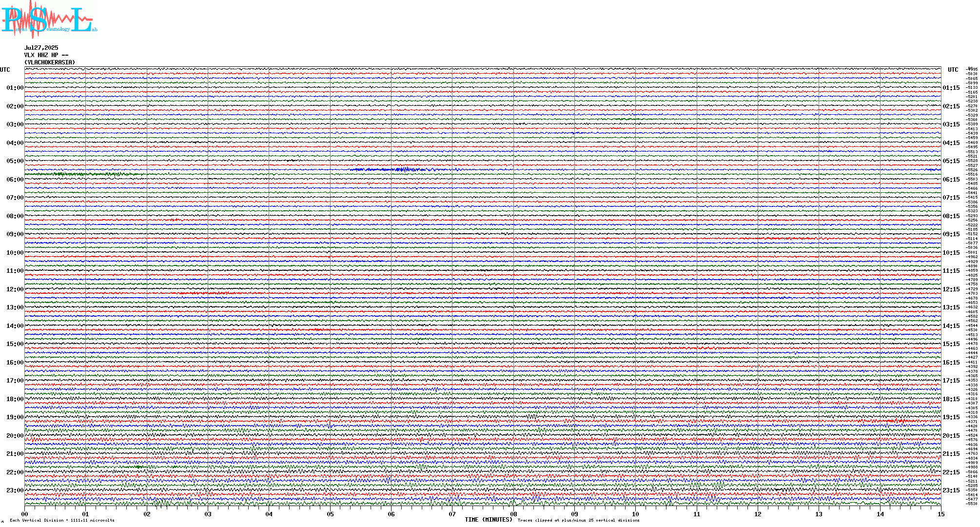
Task: Click the 01:00 hour label
Action: click(x=15, y=88)
